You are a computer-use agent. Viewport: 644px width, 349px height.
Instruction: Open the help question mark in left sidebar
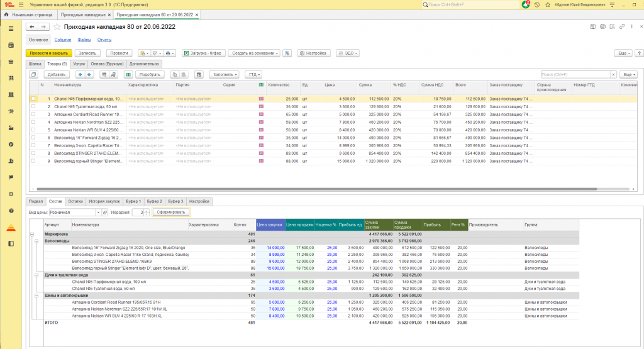(x=11, y=210)
